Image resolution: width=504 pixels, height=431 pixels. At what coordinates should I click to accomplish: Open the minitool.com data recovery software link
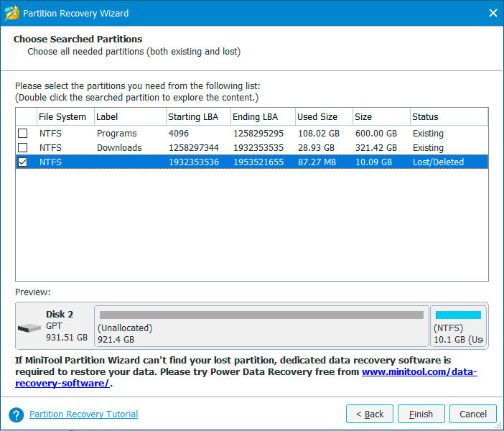pyautogui.click(x=419, y=372)
